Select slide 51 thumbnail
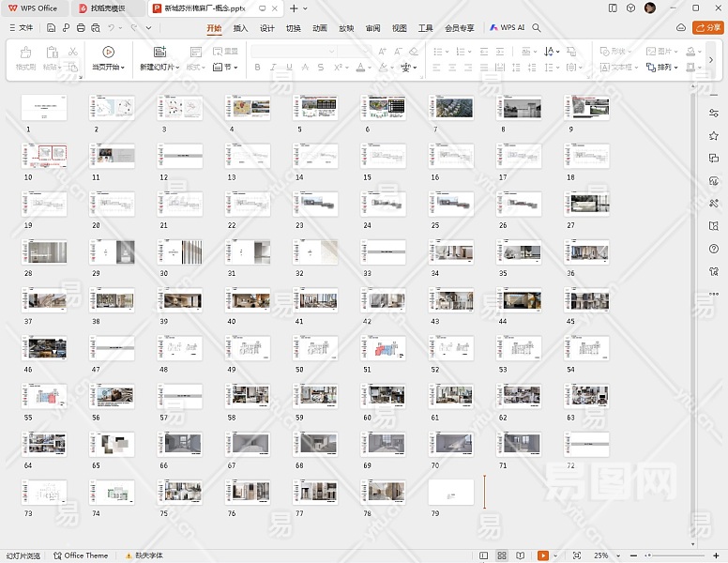This screenshot has height=563, width=728. tap(383, 349)
